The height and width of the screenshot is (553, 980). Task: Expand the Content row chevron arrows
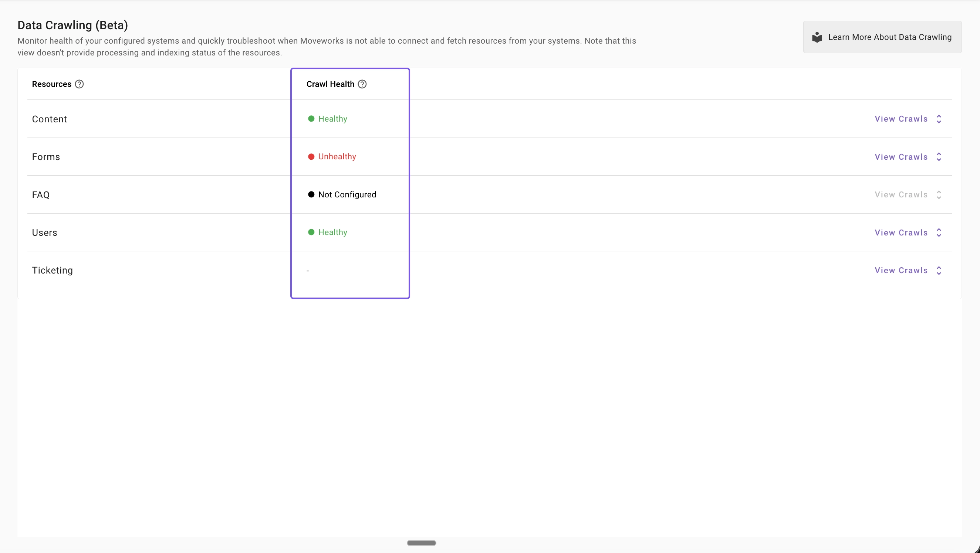coord(939,119)
